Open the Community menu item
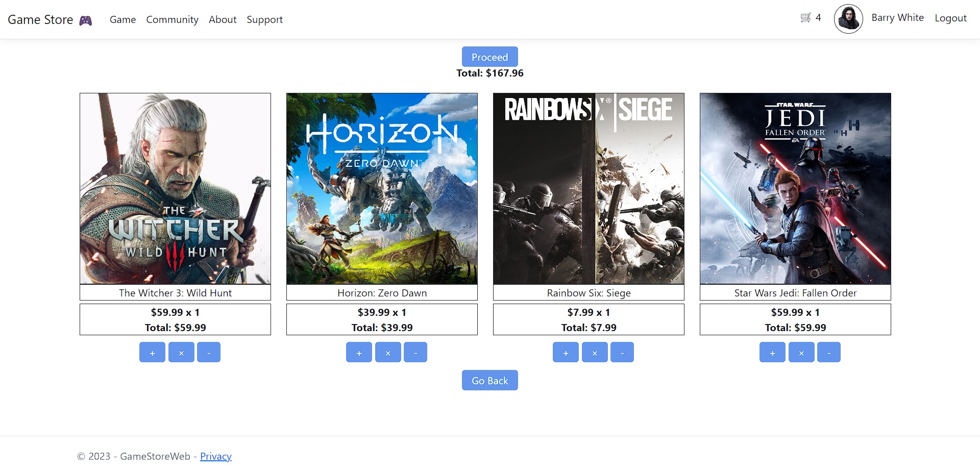The width and height of the screenshot is (980, 472). 172,19
